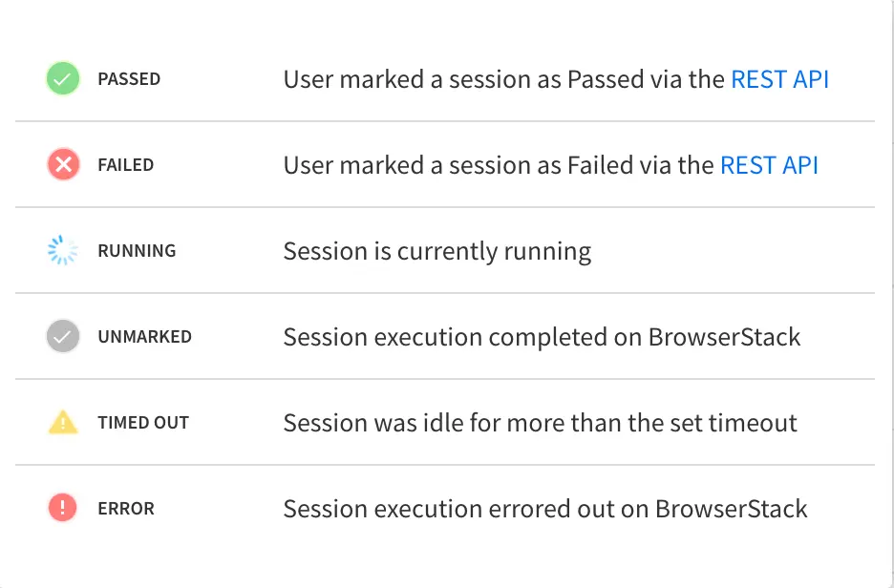
Task: Click the "Session execution completed on BrowserStack" text
Action: 542,337
